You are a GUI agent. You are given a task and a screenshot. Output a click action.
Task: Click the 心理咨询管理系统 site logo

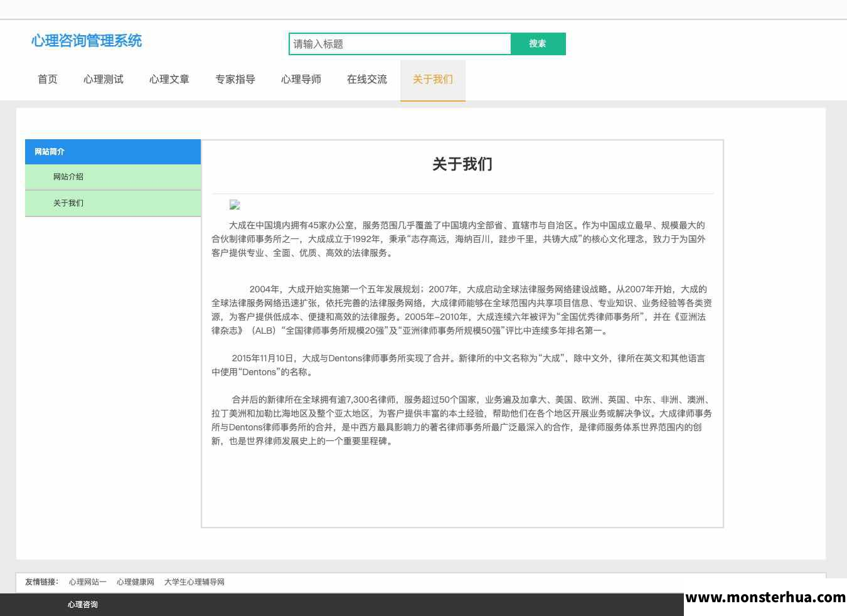click(x=87, y=41)
